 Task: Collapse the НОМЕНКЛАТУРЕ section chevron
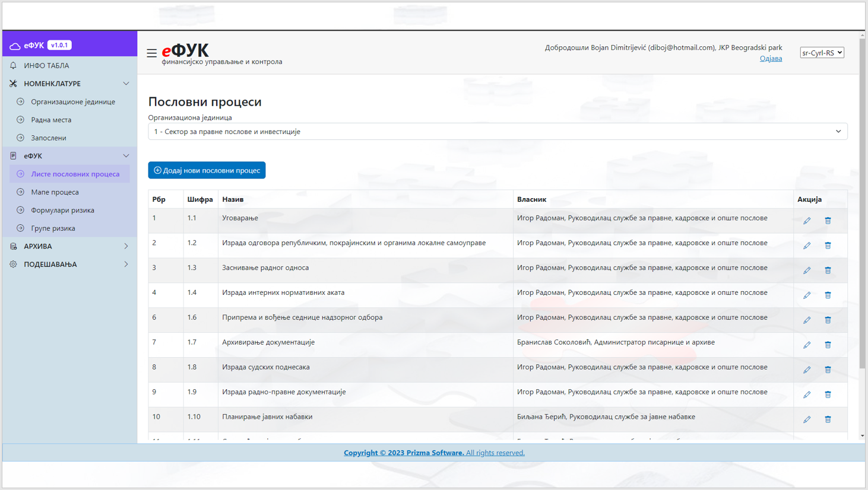point(126,84)
